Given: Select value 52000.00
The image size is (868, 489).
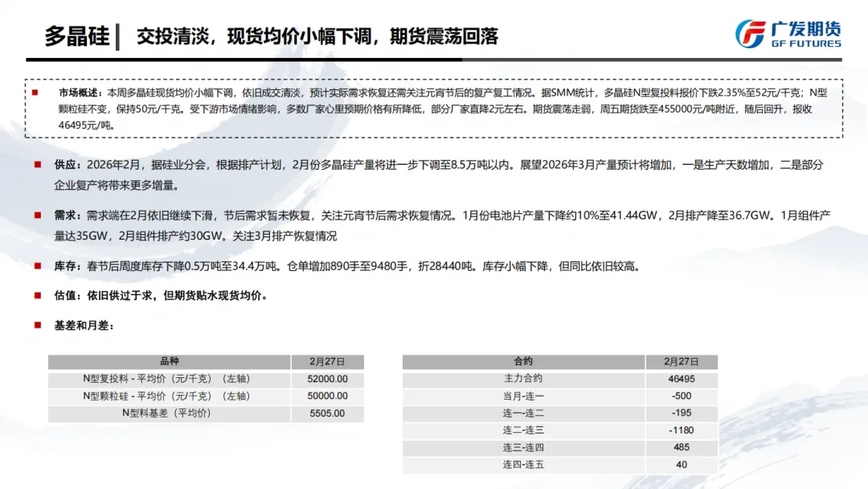Looking at the screenshot, I should pos(328,380).
